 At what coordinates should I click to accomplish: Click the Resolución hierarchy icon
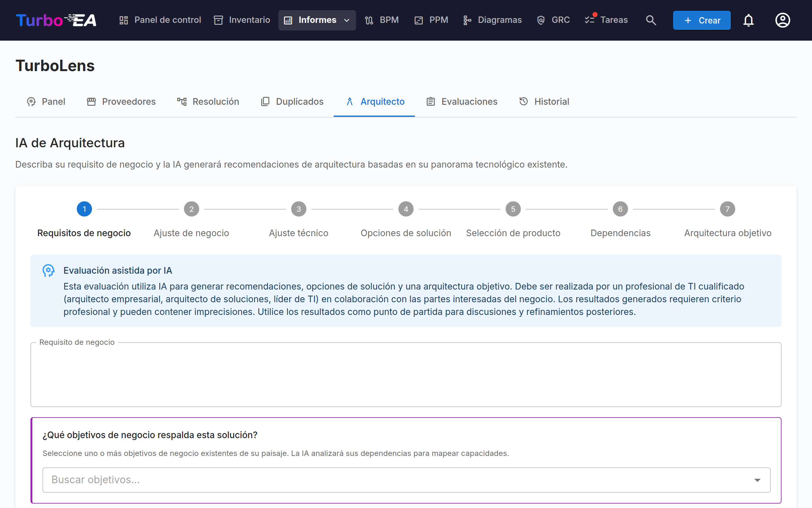[x=182, y=102]
